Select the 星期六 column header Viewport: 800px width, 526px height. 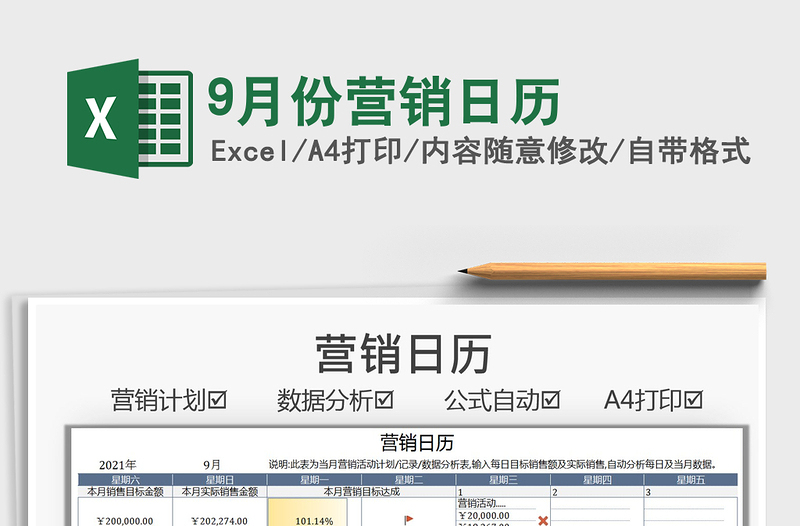(125, 480)
